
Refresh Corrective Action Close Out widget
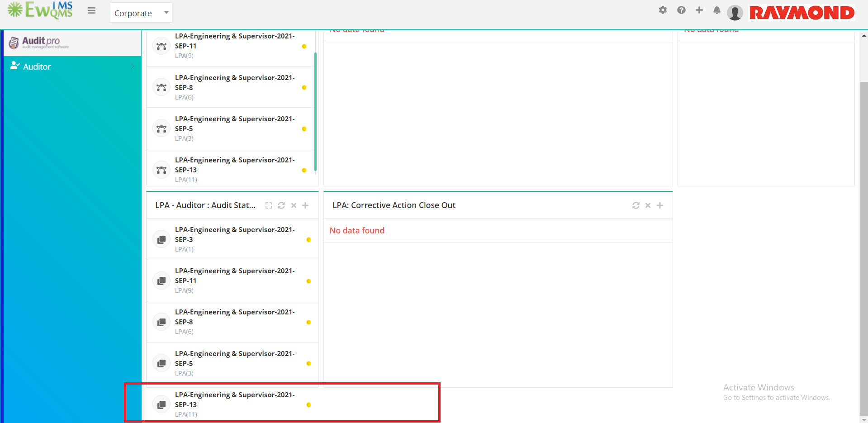(636, 205)
